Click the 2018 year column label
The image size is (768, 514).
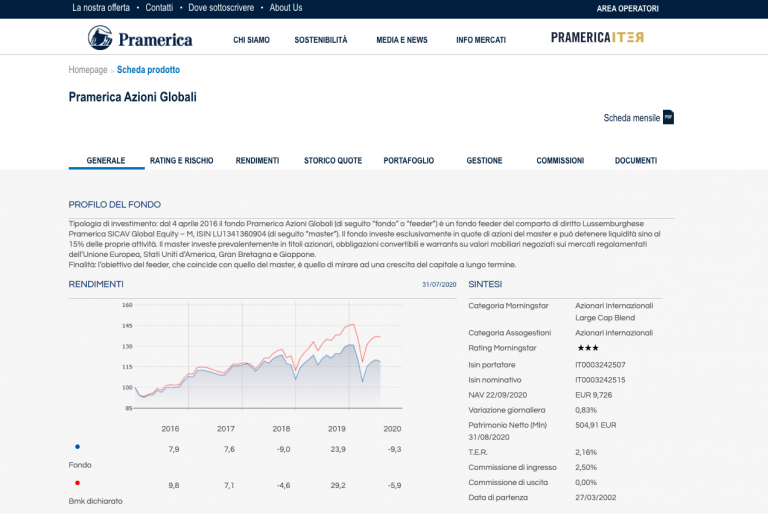(281, 429)
